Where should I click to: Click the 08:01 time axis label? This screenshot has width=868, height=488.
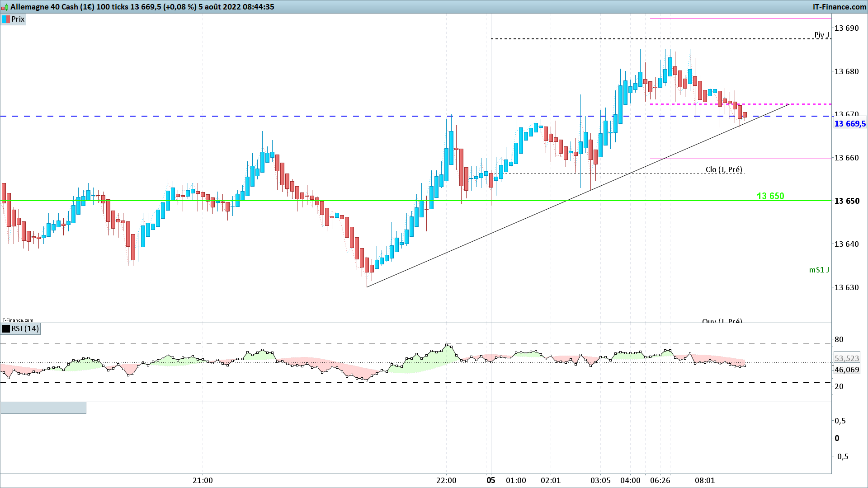point(705,480)
